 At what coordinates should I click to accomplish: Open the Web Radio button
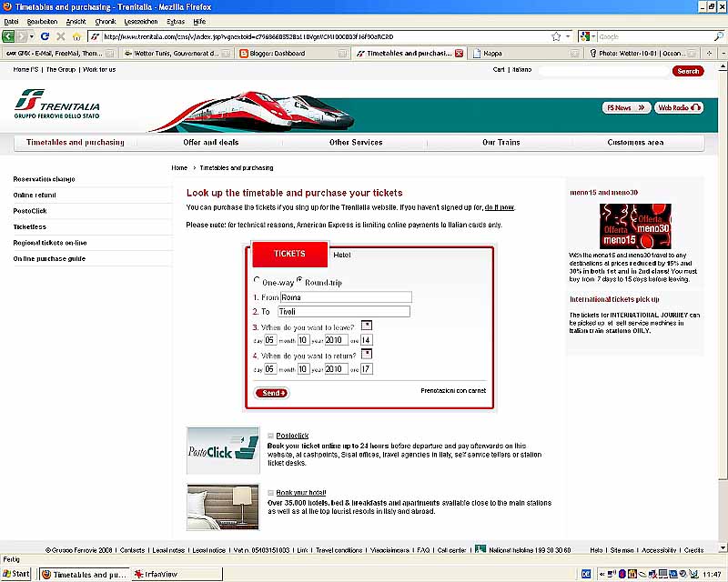coord(678,107)
